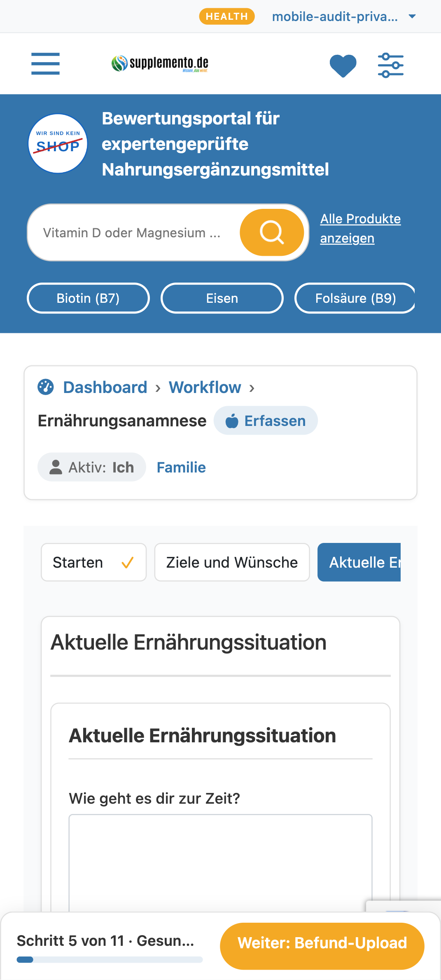441x980 pixels.
Task: Open the completed 'Starten' step tab
Action: [x=94, y=562]
